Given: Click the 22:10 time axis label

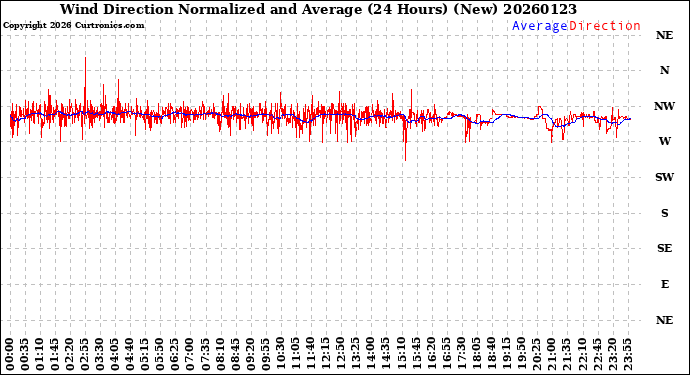Looking at the screenshot, I should click(582, 354).
